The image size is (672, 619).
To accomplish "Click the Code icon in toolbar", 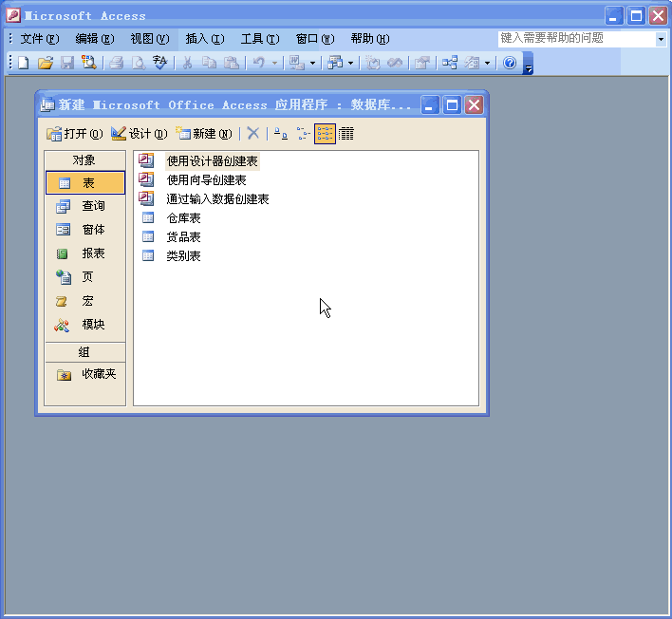I will [x=372, y=63].
